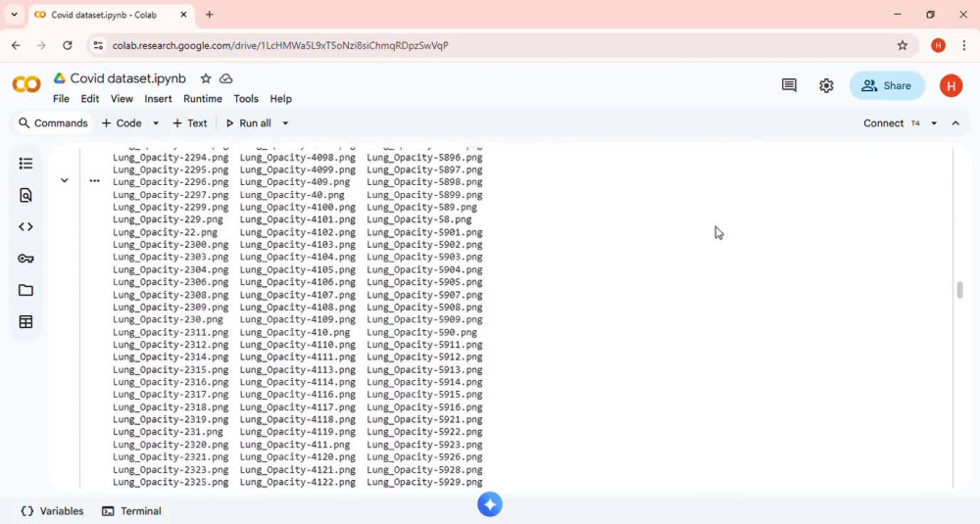Open the Connect options dropdown arrow
980x524 pixels.
click(934, 123)
